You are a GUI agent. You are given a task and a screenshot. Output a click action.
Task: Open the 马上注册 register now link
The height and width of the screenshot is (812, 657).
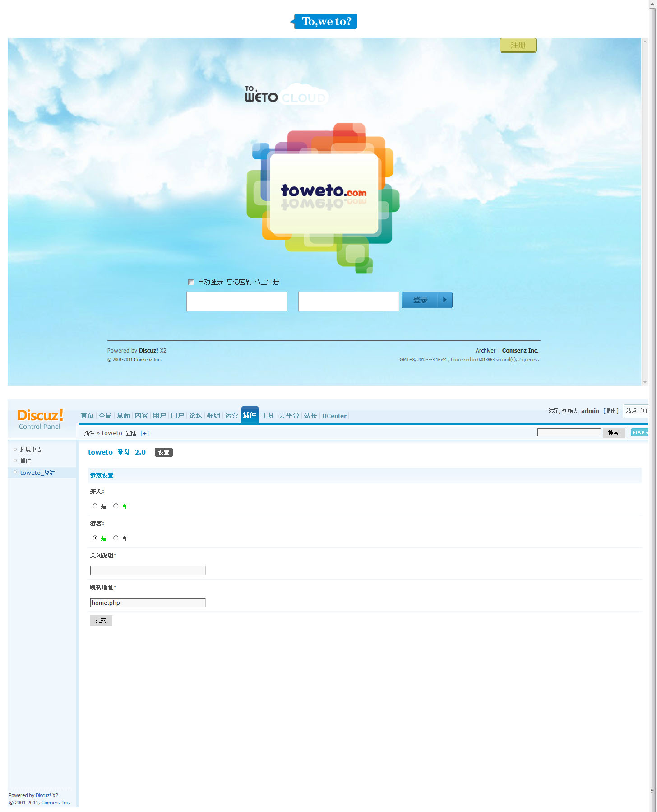[267, 282]
